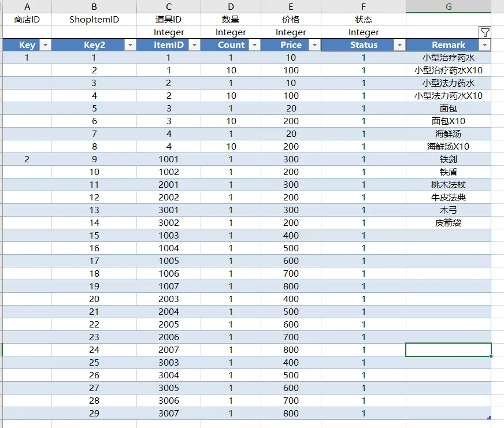Click the ItemID cell with value 3007
This screenshot has height=428, width=504.
click(169, 414)
